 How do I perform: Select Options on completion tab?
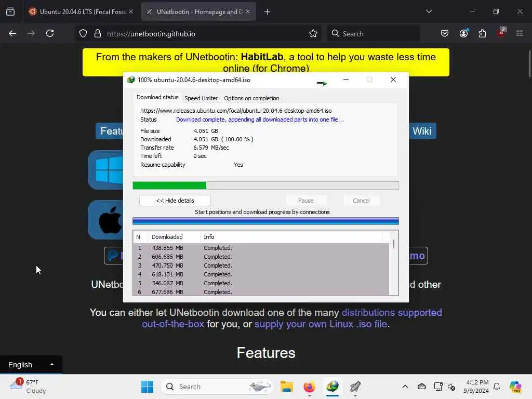[251, 98]
